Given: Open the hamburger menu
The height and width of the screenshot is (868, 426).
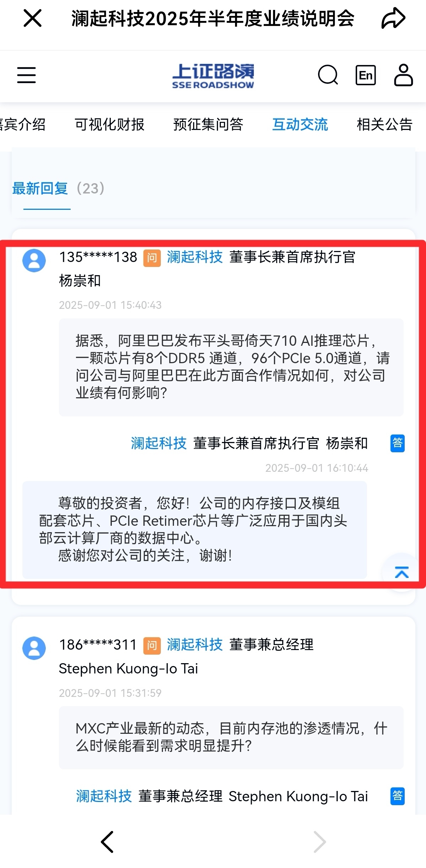Looking at the screenshot, I should click(27, 75).
